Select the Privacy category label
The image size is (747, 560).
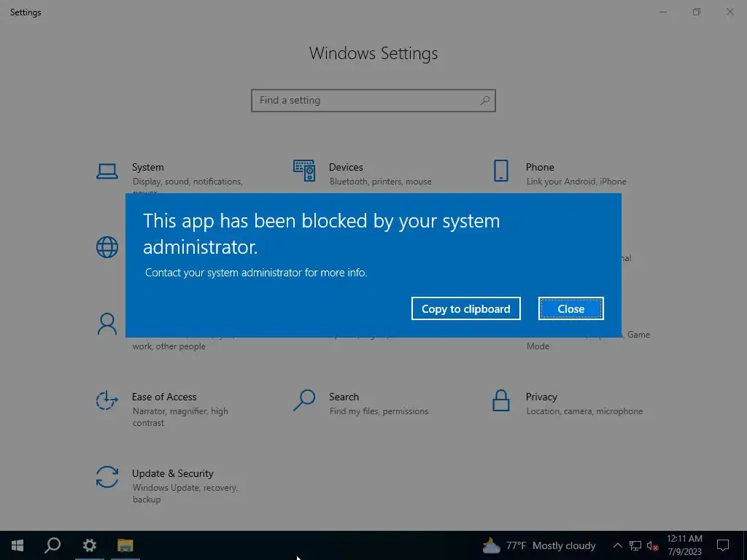tap(541, 397)
